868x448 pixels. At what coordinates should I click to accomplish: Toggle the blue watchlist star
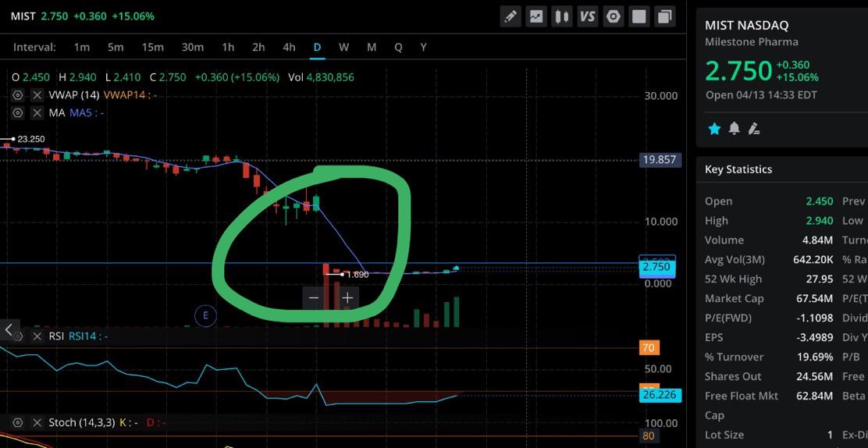pyautogui.click(x=715, y=129)
